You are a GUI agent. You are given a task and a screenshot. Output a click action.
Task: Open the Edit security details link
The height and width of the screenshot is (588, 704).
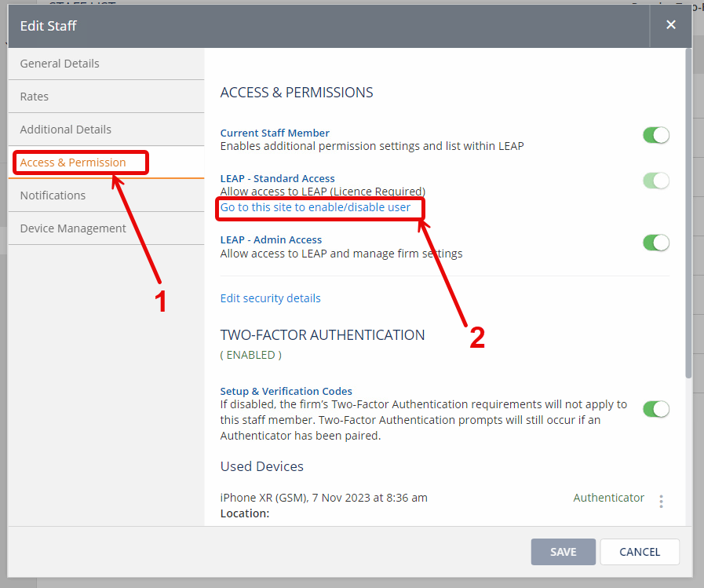270,298
